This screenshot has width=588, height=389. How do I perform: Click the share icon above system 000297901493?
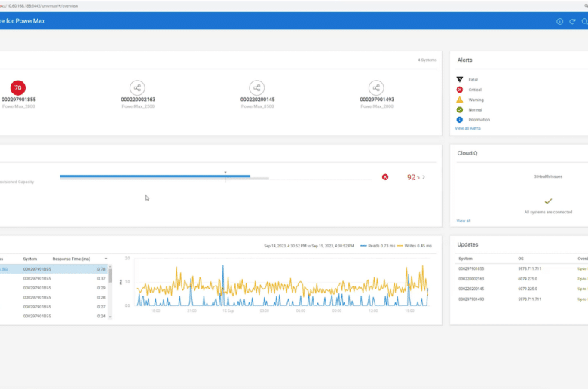[376, 87]
